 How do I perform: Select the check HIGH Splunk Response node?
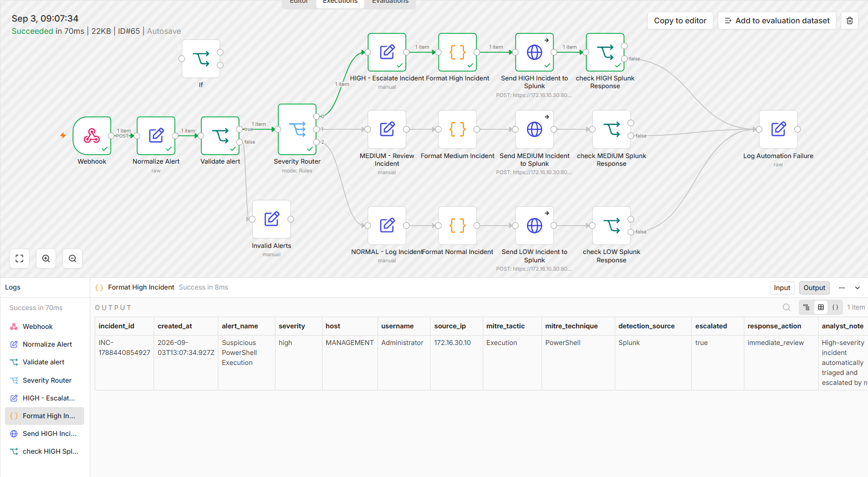pyautogui.click(x=605, y=52)
